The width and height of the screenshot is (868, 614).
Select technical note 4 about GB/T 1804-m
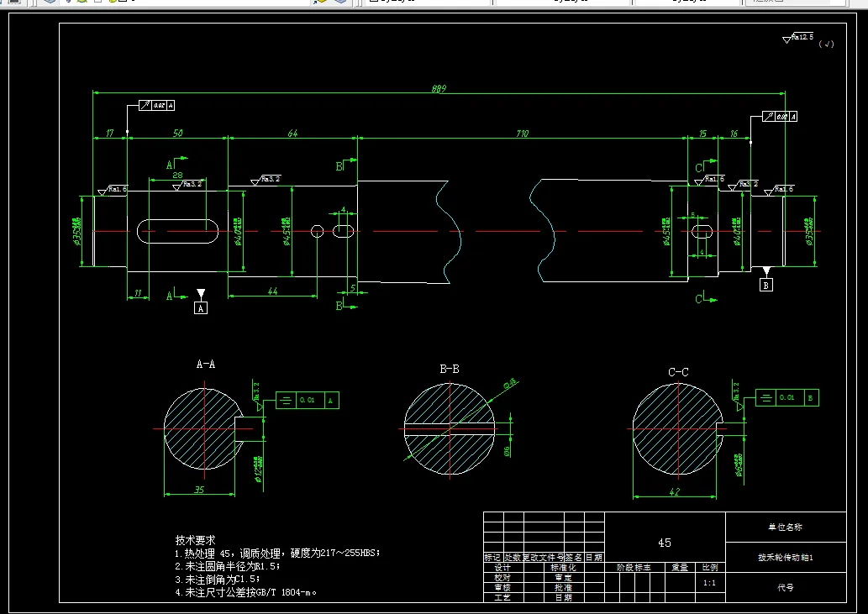click(x=246, y=592)
